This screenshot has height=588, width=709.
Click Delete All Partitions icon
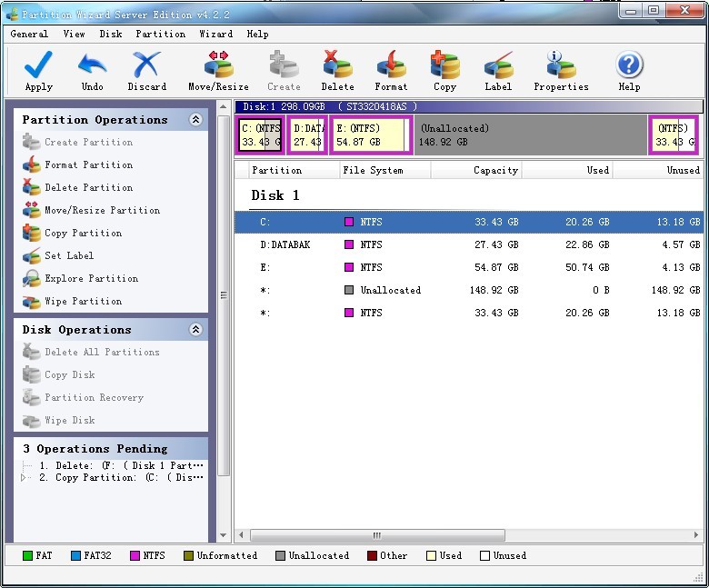[31, 352]
